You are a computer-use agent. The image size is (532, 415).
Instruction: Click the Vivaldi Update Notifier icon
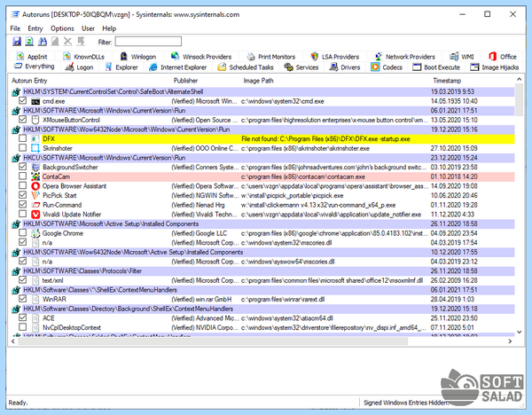pyautogui.click(x=35, y=215)
